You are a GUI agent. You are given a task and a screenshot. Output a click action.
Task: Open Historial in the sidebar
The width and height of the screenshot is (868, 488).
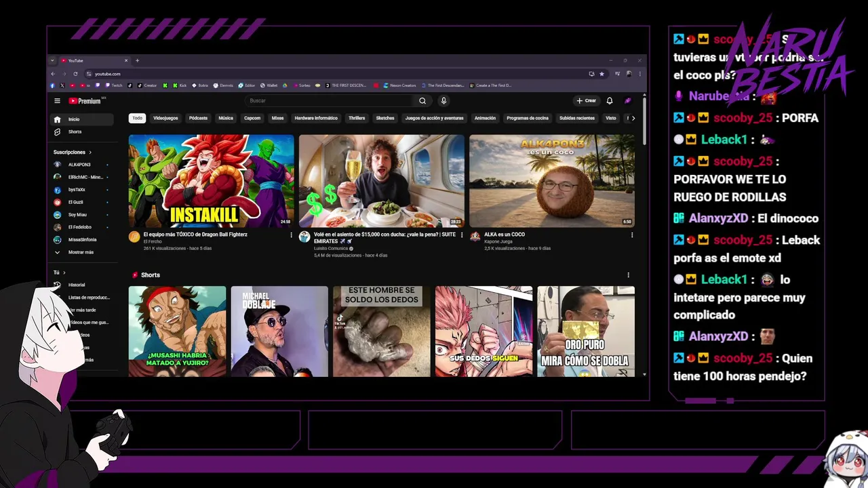[x=83, y=285]
